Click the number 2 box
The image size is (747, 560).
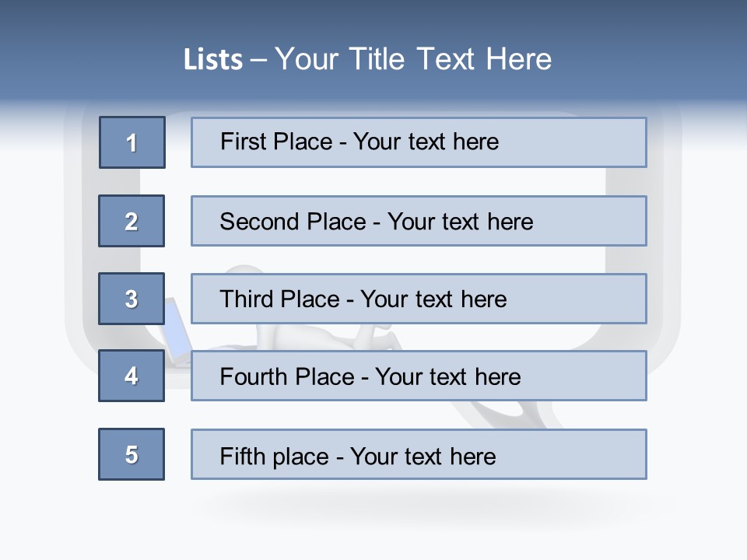[x=132, y=221]
